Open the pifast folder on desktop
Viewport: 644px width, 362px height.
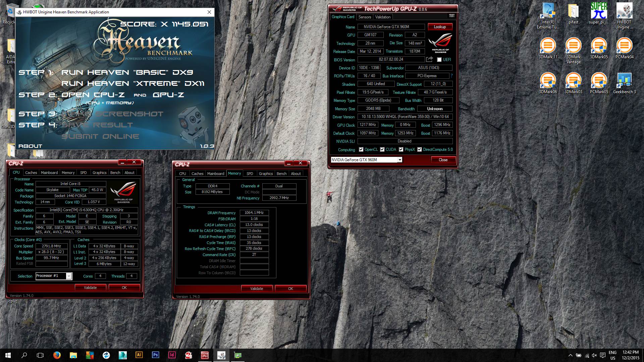[x=573, y=14]
